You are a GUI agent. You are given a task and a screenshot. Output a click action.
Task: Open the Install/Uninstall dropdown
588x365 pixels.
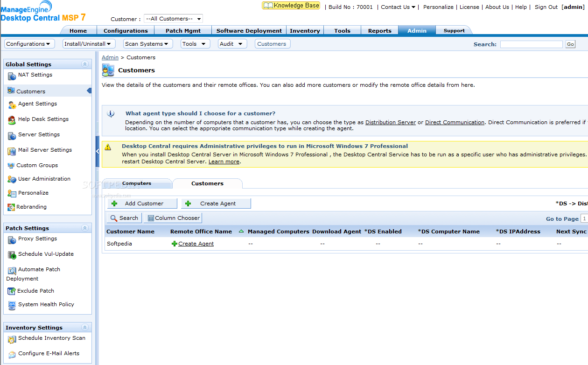point(89,44)
